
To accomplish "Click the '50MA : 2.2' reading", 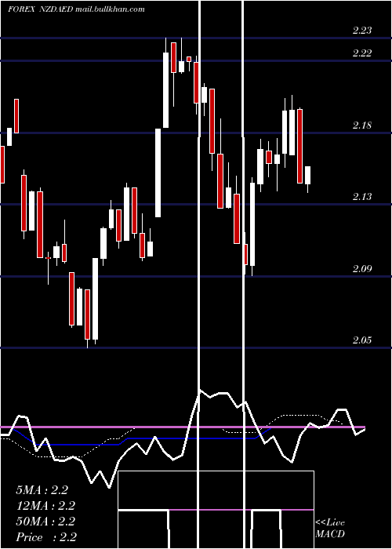I will [x=45, y=522].
